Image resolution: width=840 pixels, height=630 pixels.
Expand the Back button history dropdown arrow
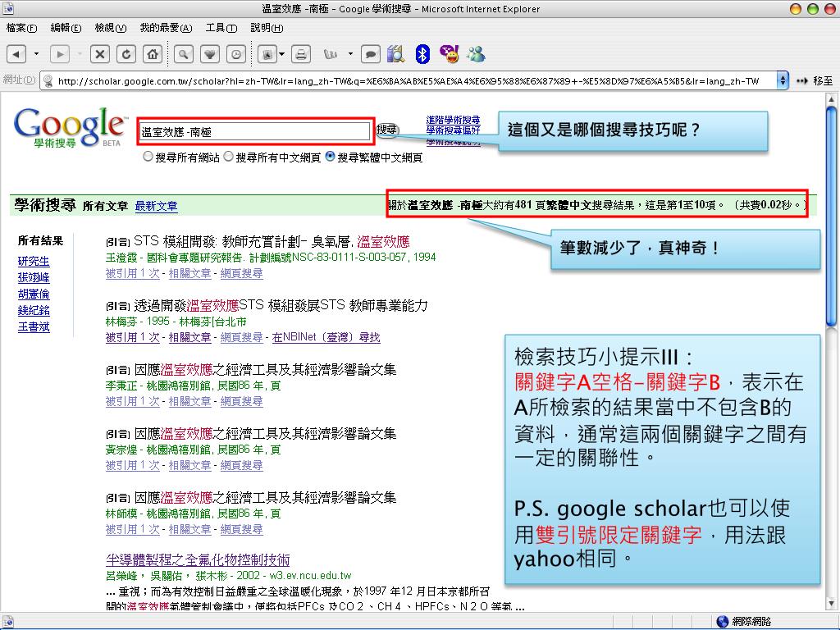click(x=36, y=54)
